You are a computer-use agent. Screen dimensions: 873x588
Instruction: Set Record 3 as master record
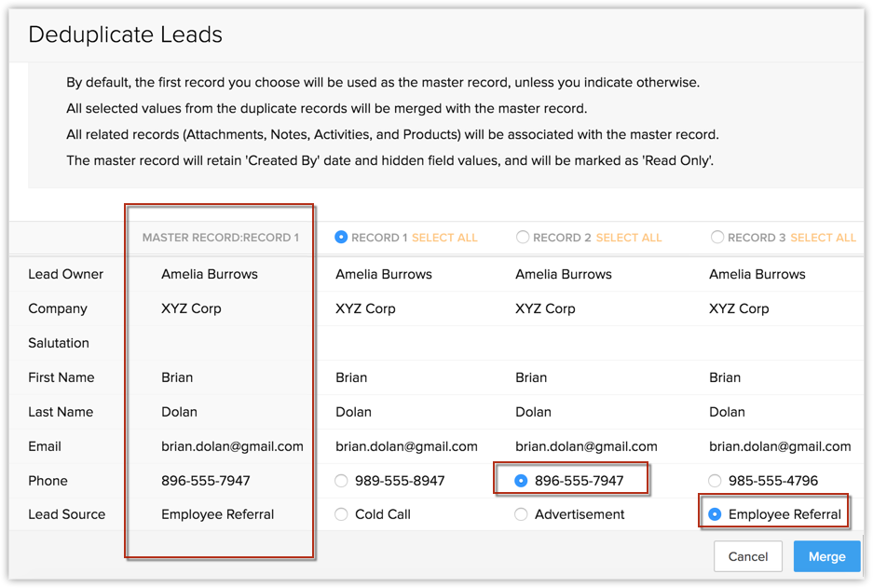(717, 238)
